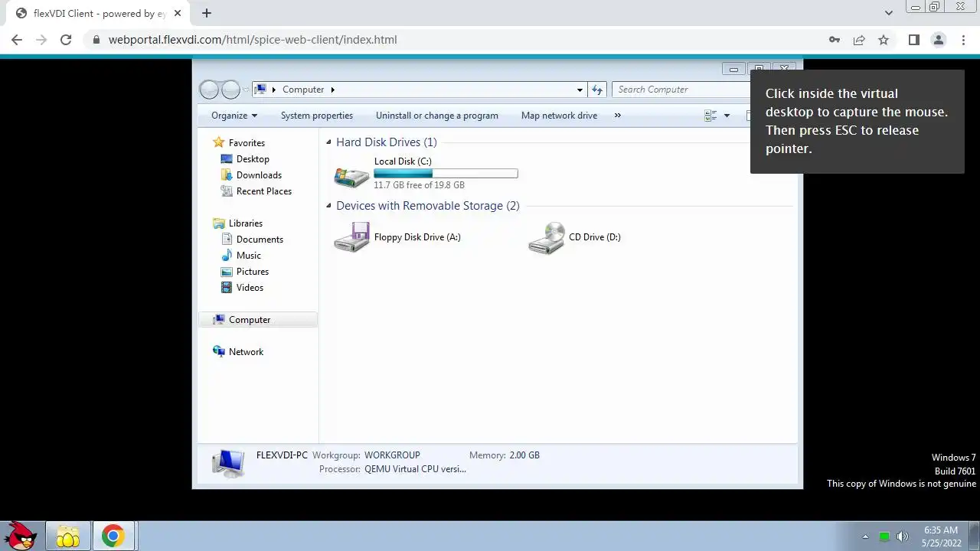Select Favorites in navigation pane
Viewport: 980px width, 551px height.
coord(247,143)
